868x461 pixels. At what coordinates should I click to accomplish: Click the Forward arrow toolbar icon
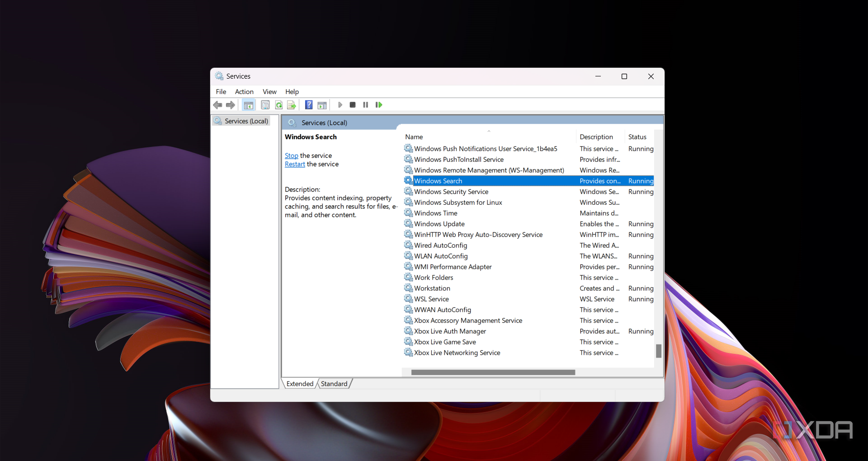231,105
